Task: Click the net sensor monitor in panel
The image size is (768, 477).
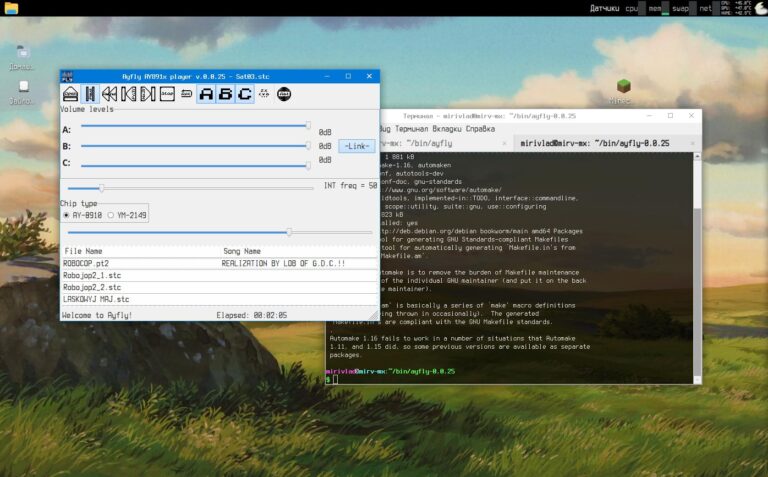Action: pyautogui.click(x=709, y=8)
